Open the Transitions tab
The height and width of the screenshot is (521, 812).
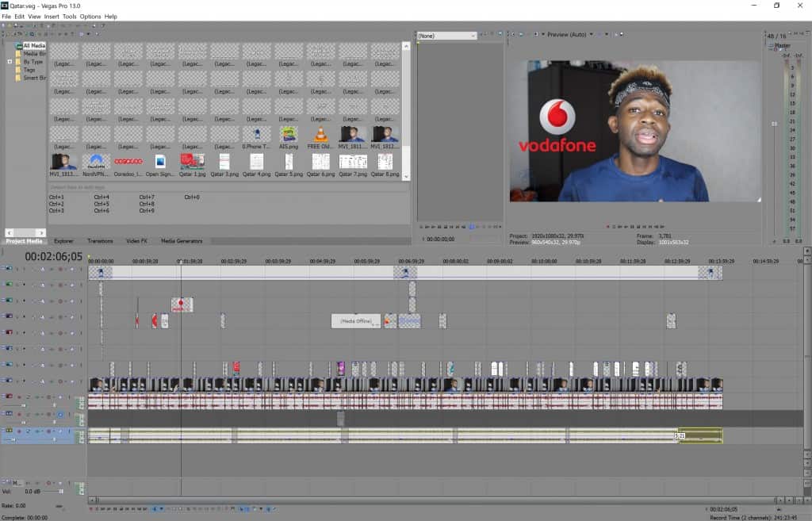click(x=100, y=241)
